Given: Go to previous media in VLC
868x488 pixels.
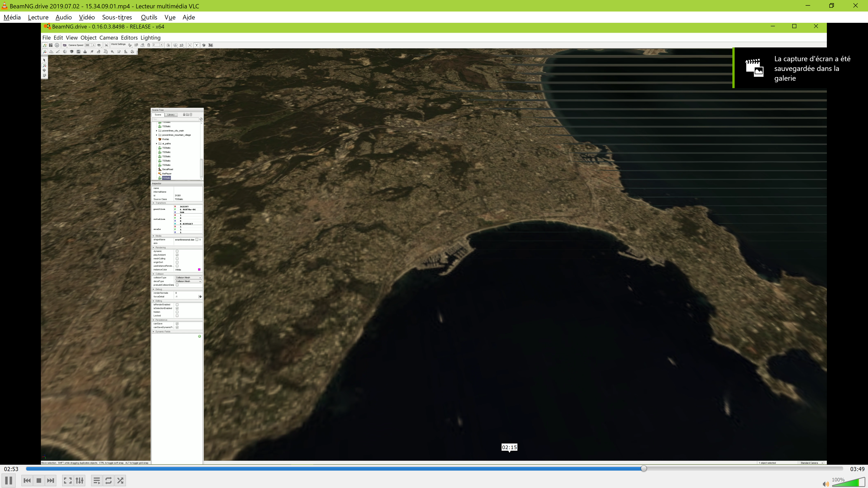Looking at the screenshot, I should pyautogui.click(x=27, y=481).
